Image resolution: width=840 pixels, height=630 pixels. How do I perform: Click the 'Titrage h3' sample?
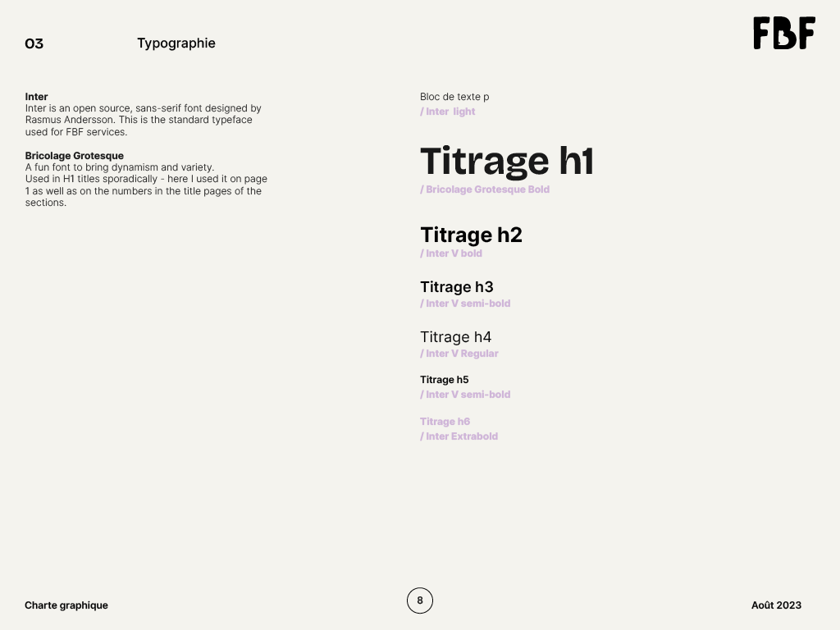(456, 287)
